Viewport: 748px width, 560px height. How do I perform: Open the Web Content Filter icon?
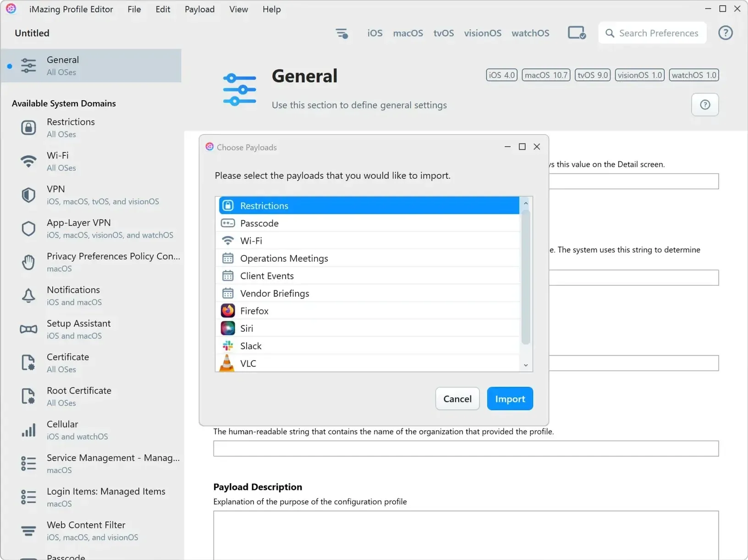pos(28,530)
